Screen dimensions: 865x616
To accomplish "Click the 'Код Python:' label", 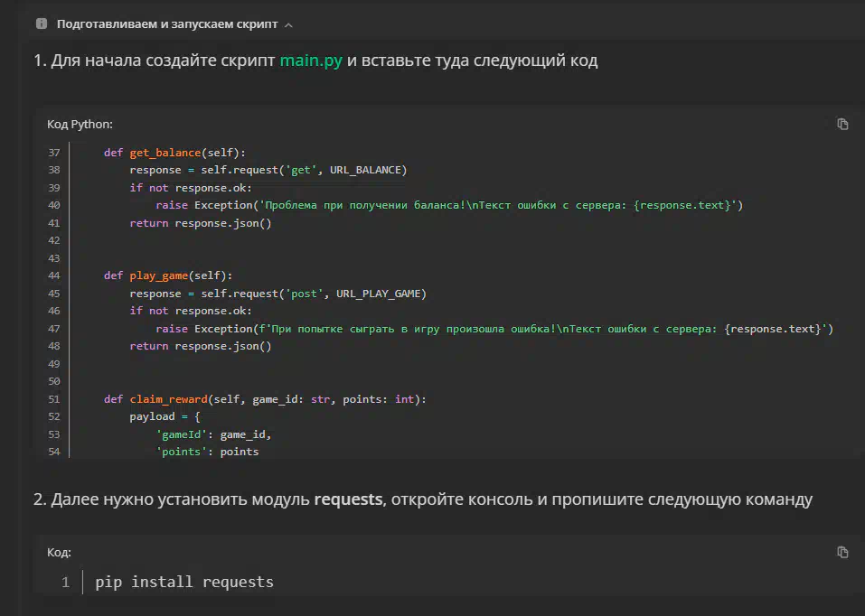I will coord(80,124).
